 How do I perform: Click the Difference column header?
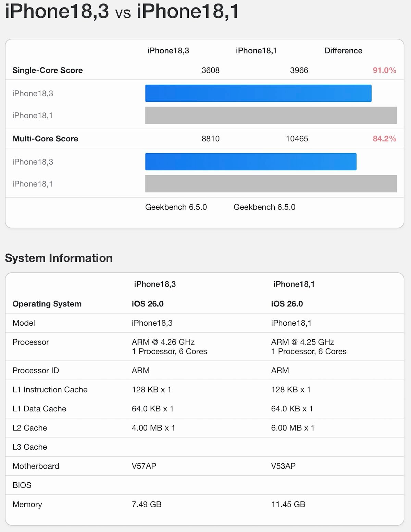point(343,51)
